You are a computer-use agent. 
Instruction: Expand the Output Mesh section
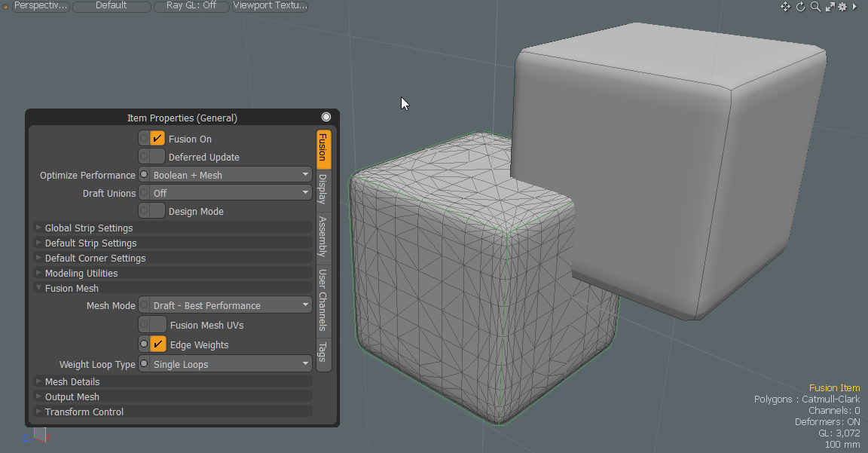pos(72,396)
